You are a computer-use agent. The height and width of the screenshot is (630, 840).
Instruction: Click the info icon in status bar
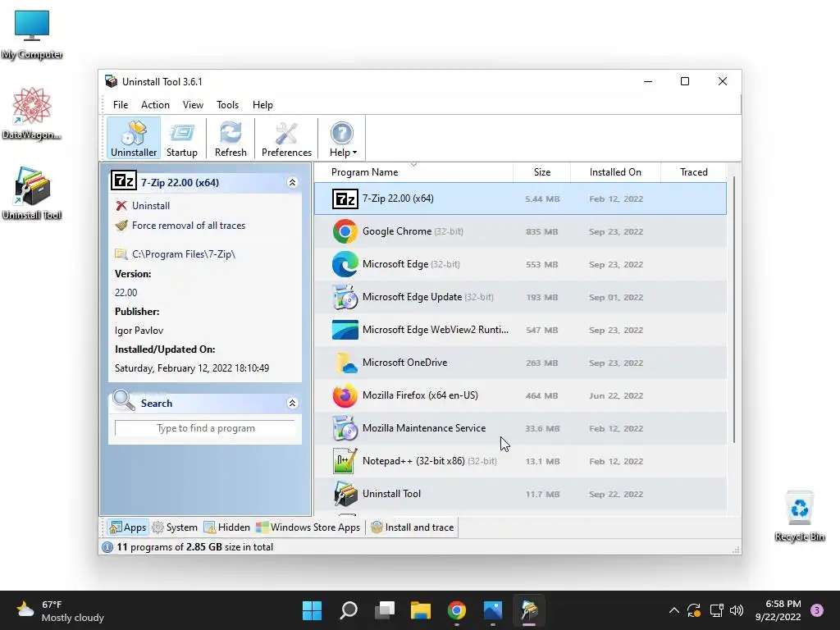(107, 547)
